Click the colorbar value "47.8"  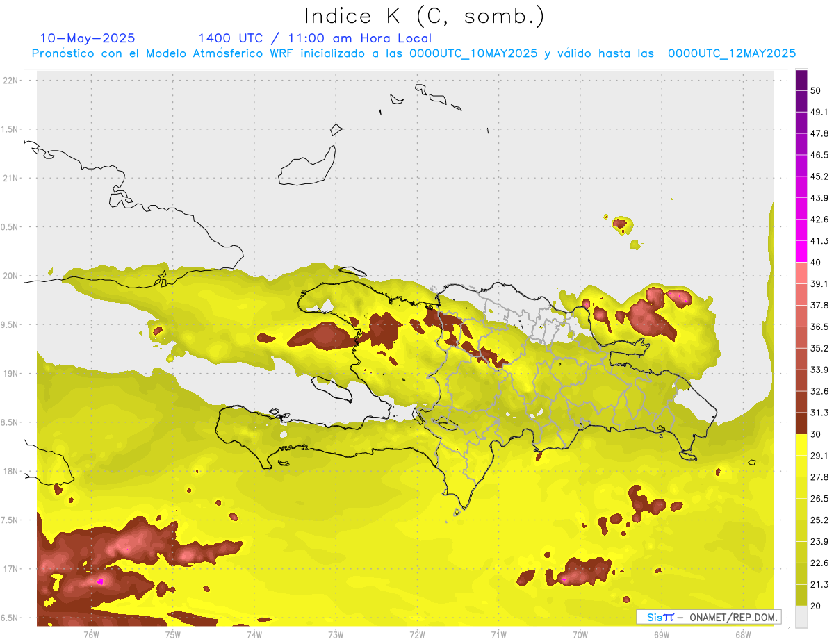[x=819, y=133]
